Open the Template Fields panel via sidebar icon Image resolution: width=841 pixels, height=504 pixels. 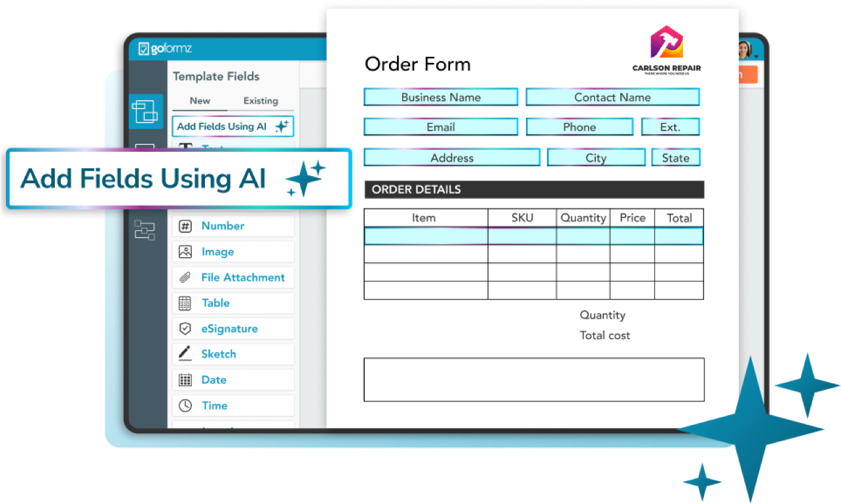tap(145, 111)
